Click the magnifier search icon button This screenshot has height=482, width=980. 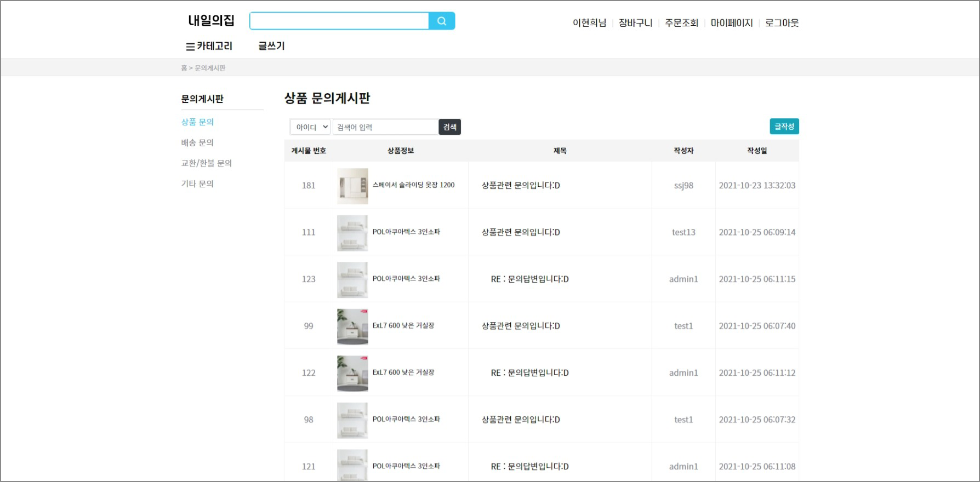(x=442, y=21)
